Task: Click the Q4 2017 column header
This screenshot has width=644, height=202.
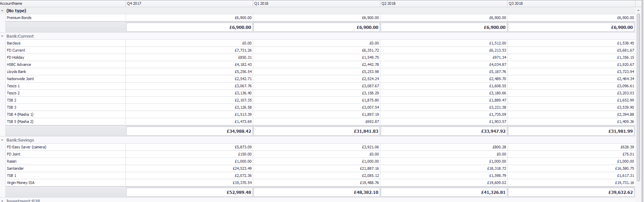Action: [x=189, y=3]
